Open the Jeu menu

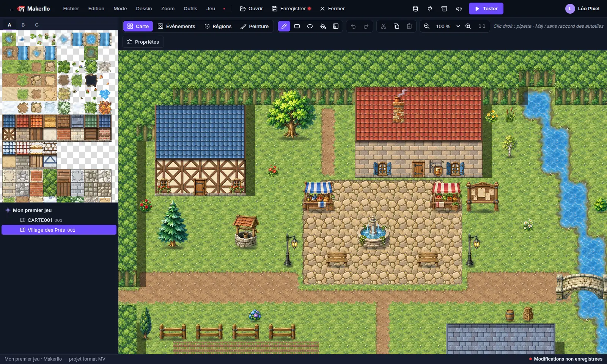(x=211, y=8)
